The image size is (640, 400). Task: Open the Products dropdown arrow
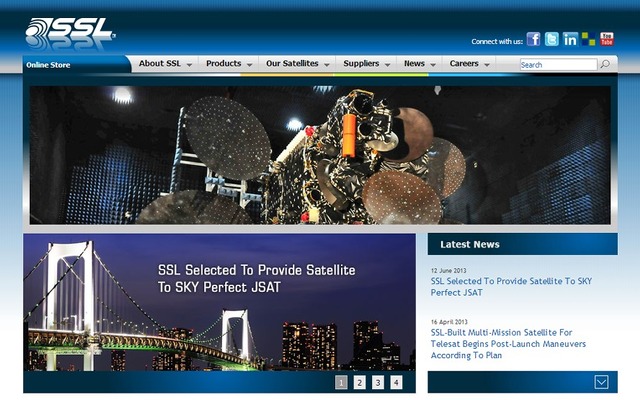249,65
